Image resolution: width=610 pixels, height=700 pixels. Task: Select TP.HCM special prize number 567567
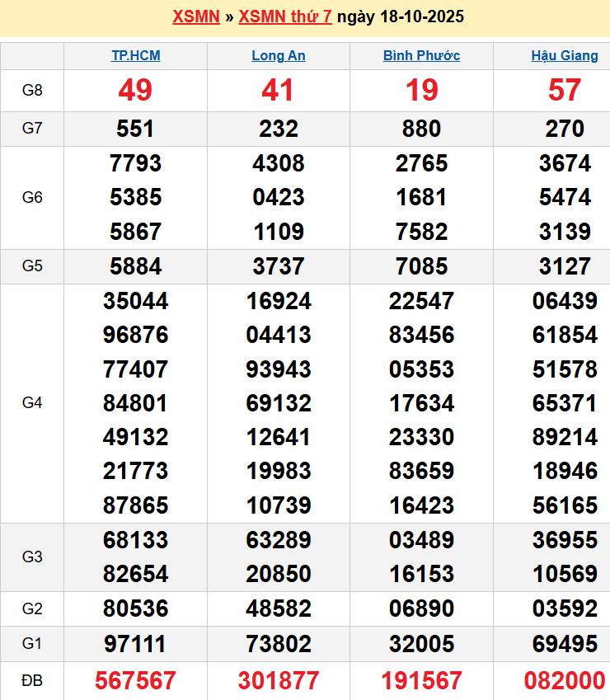pos(135,680)
